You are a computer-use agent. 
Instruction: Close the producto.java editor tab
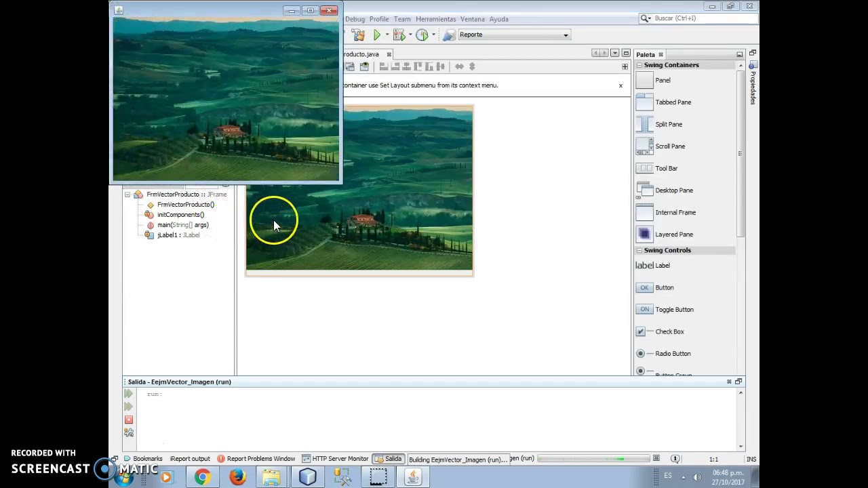389,54
